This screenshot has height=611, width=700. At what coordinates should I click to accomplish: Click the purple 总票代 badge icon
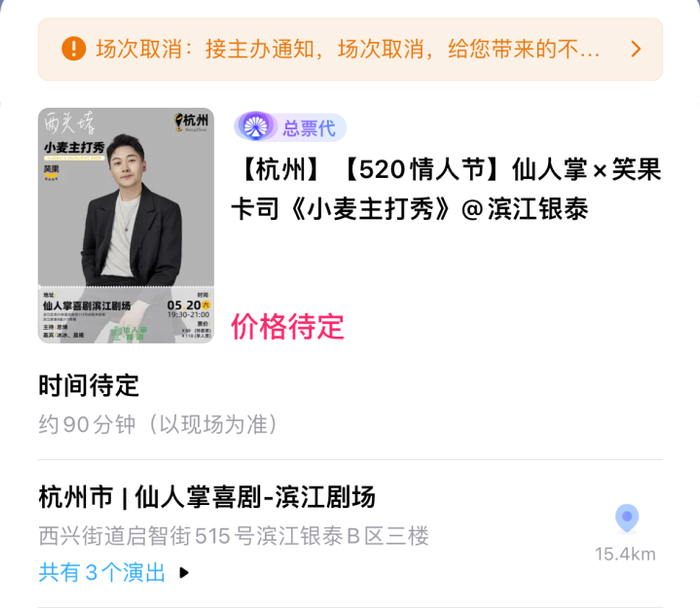coord(256,127)
